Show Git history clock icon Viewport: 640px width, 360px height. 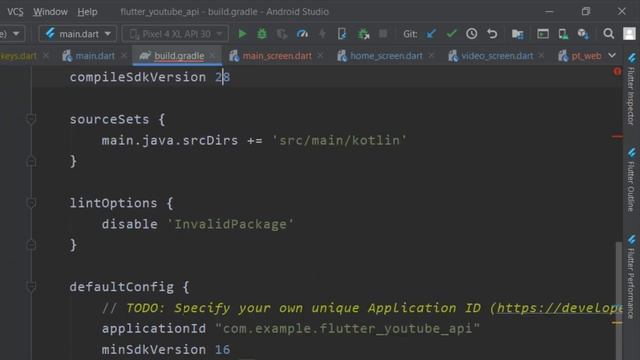pos(471,34)
